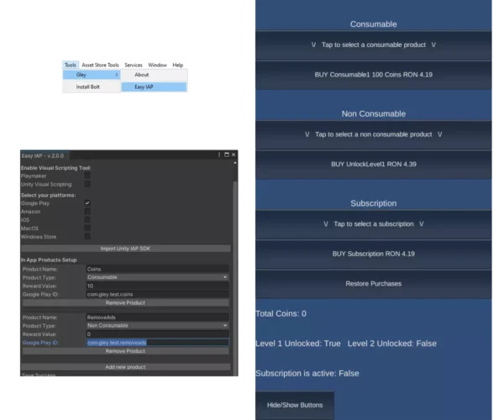Screen dimensions: 504x420
Task: Click the Google Play ID label for RemoveAds
Action: click(40, 343)
